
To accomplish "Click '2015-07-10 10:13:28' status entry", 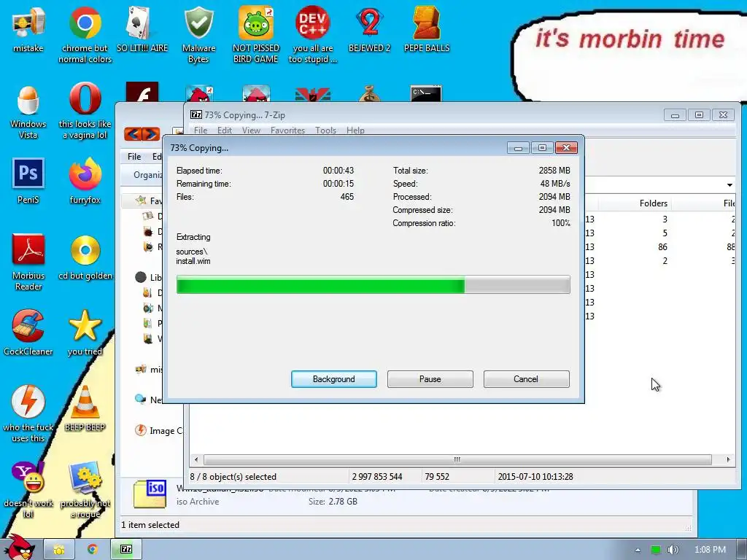I will pos(535,477).
